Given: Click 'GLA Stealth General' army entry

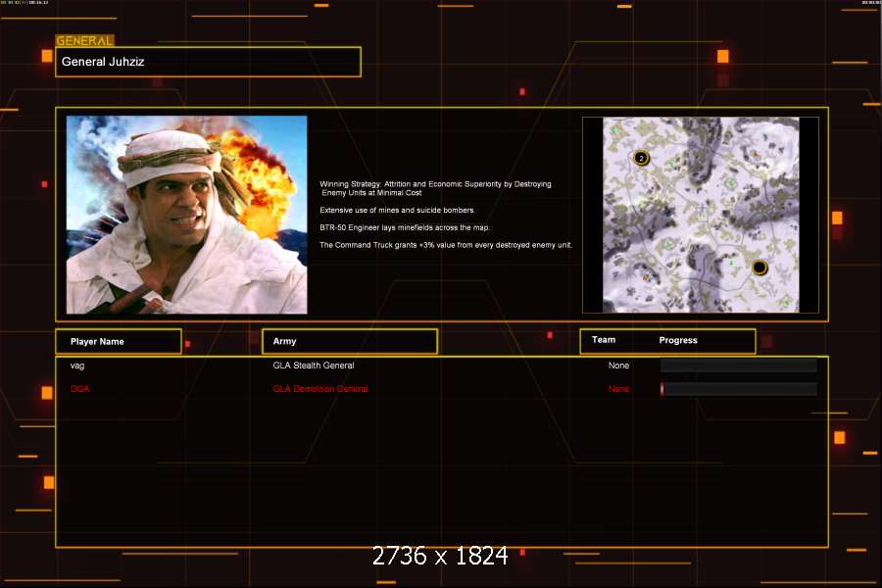Looking at the screenshot, I should 314,366.
